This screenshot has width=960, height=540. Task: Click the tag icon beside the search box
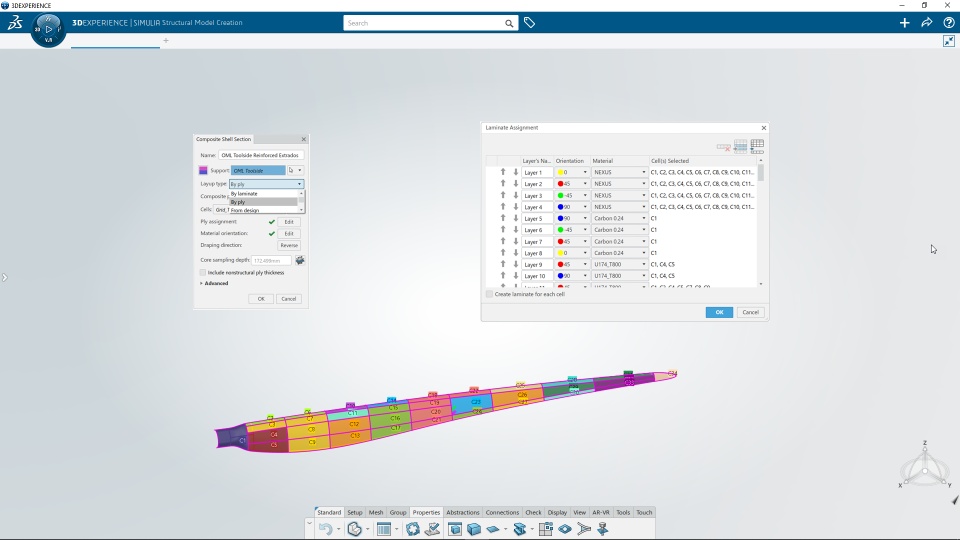[x=530, y=23]
